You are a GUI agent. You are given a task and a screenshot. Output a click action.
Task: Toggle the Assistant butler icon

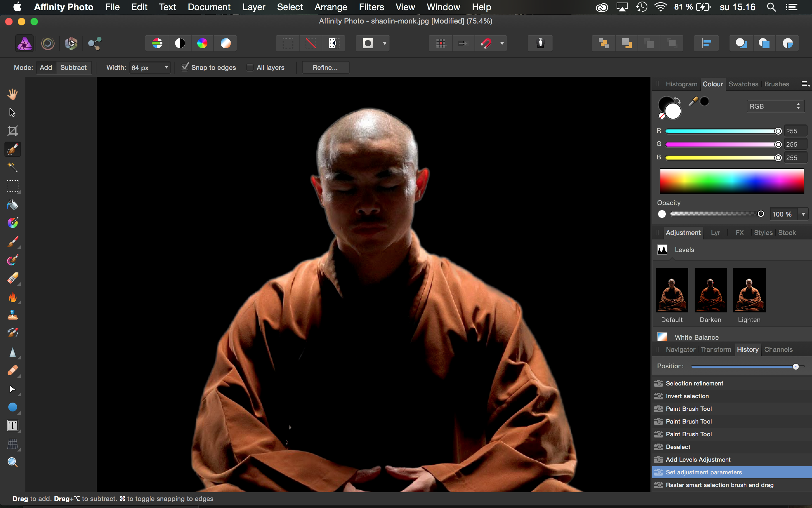[540, 43]
